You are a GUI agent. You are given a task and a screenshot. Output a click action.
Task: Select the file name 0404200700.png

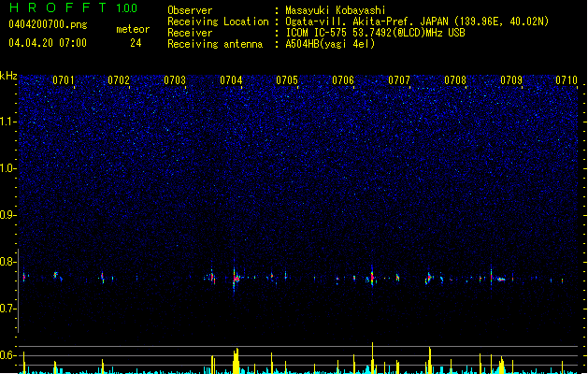(x=48, y=24)
